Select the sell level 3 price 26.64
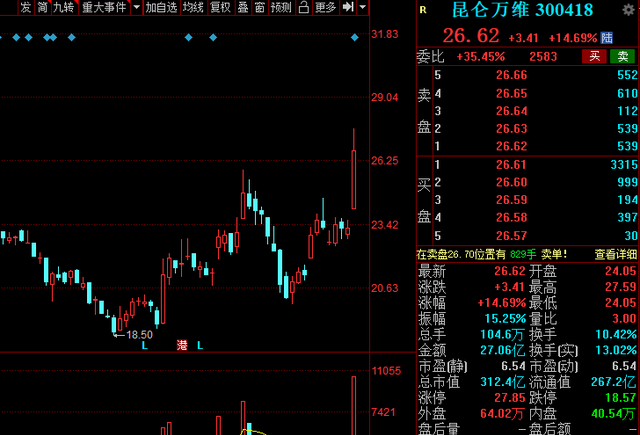Image resolution: width=640 pixels, height=435 pixels. 511,111
